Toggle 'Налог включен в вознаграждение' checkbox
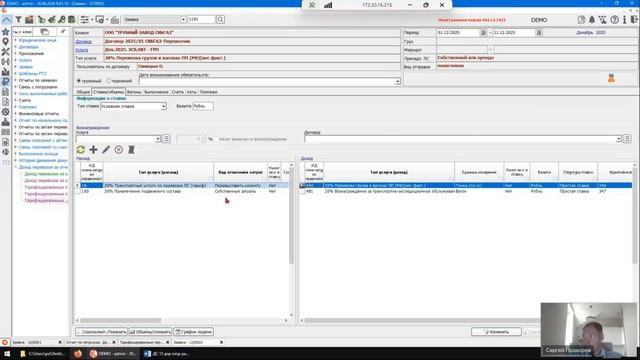The height and width of the screenshot is (360, 640). click(x=215, y=139)
